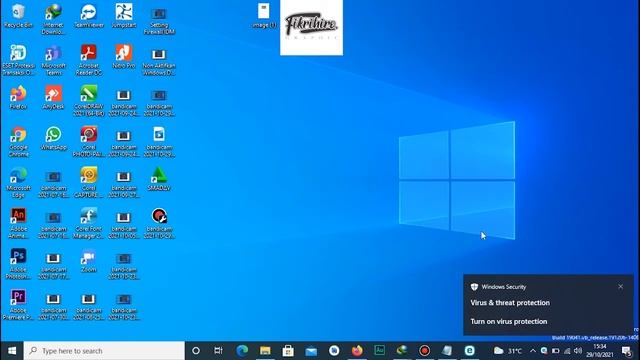The width and height of the screenshot is (640, 360).
Task: Open the ESET icon on the taskbar
Action: 469,351
